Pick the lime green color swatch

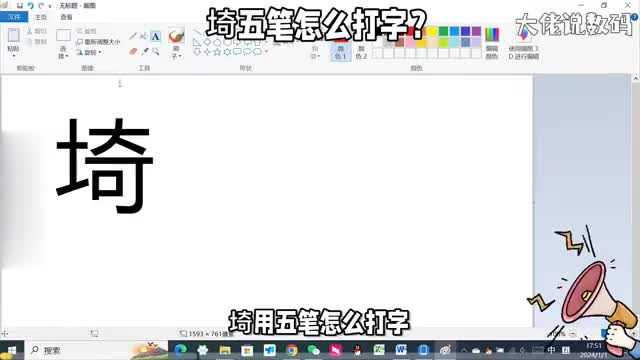point(443,42)
